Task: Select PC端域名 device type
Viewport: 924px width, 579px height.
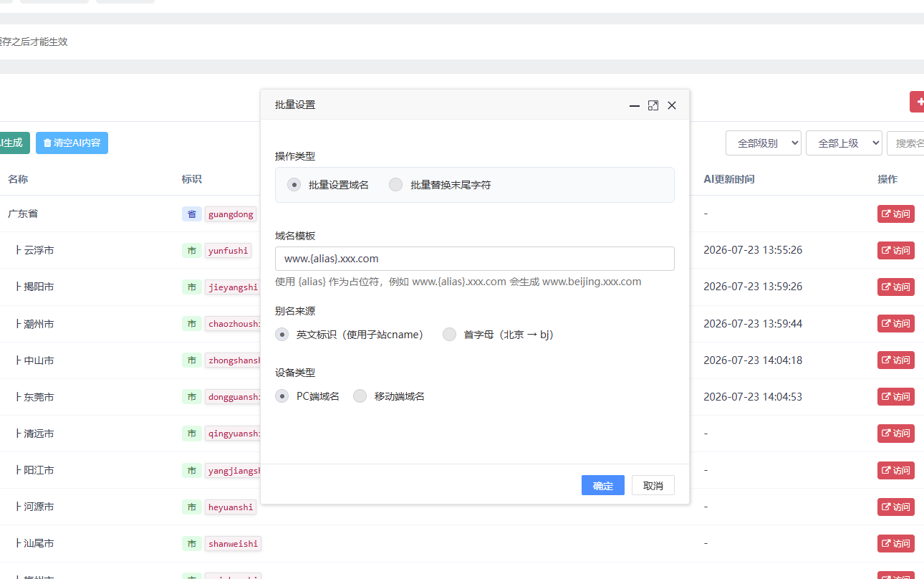Action: (282, 396)
